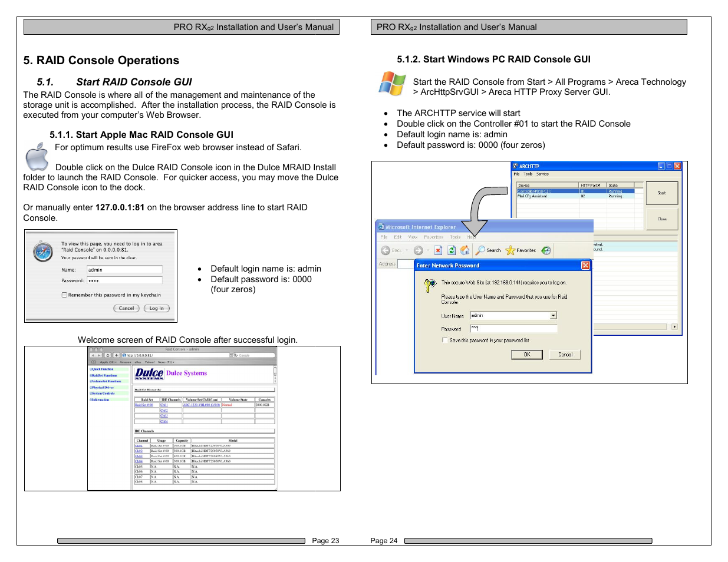Screen dimensions: 728x562
Task: Click the Home house icon in Internet Explorer
Action: 465,250
